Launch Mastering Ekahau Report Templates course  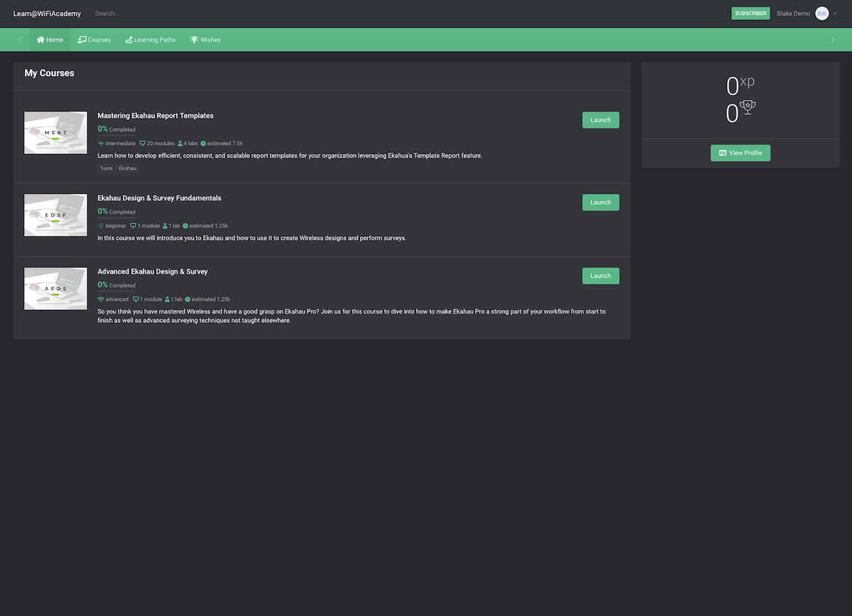601,120
